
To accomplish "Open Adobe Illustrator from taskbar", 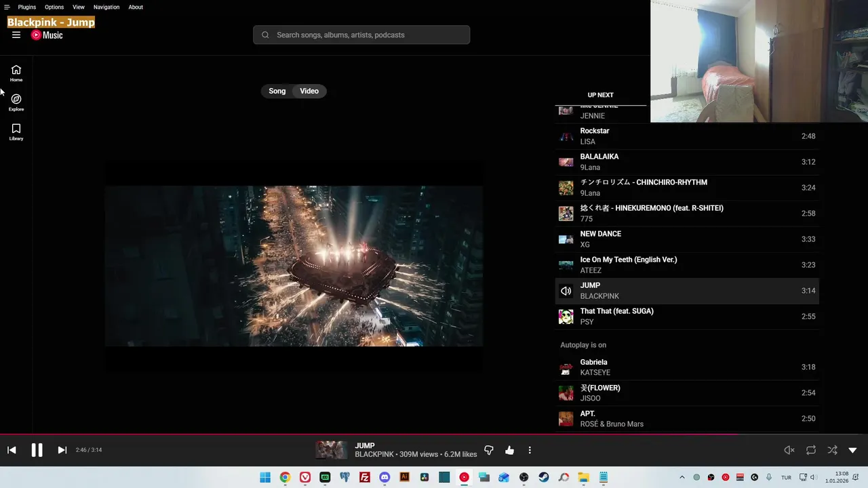I will [405, 477].
